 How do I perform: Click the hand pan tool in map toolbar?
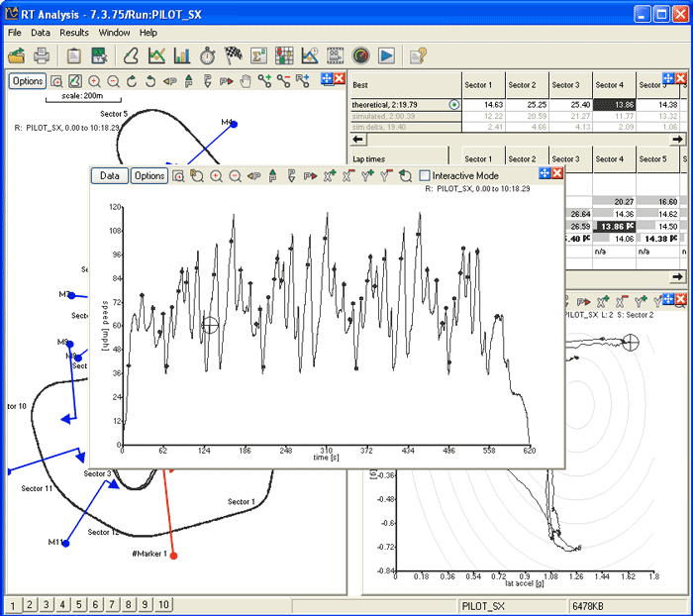pos(246,80)
